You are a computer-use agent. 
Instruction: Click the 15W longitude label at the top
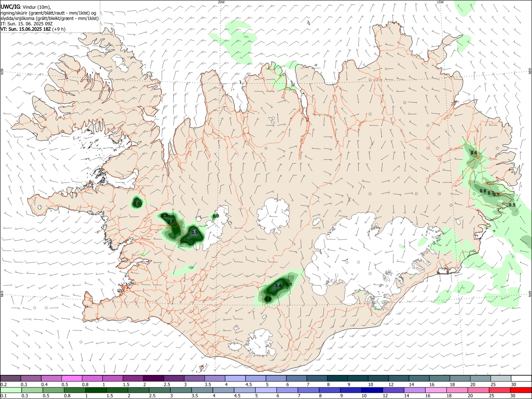[440, 2]
